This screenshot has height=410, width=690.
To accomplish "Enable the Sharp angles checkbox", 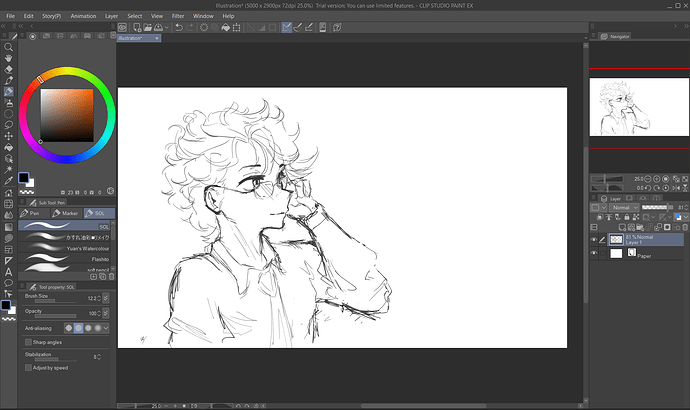I will coord(28,342).
